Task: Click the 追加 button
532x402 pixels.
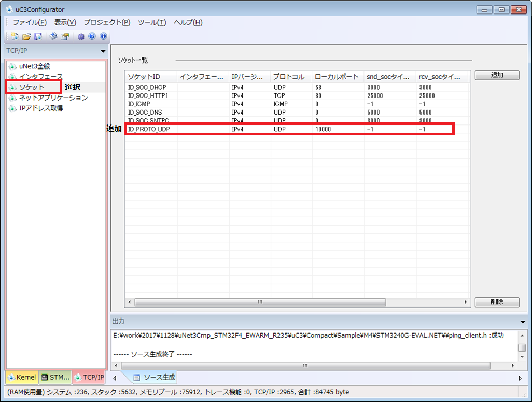Action: coord(497,75)
